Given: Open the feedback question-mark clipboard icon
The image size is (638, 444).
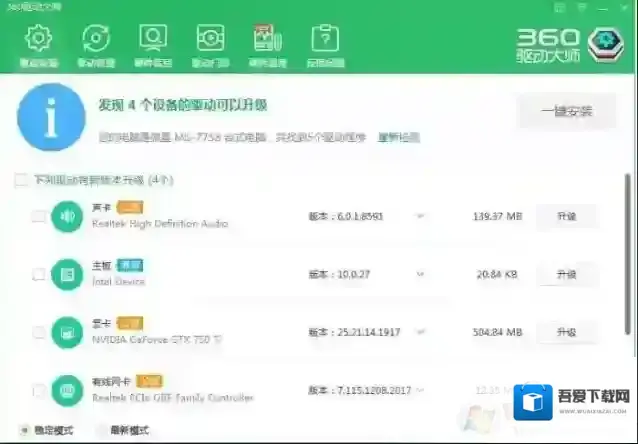Looking at the screenshot, I should 325,44.
